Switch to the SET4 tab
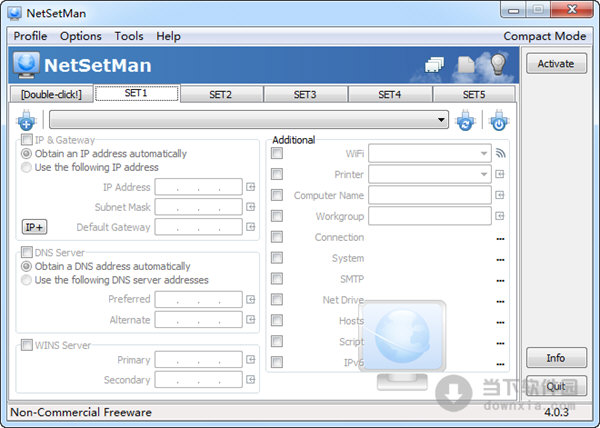 click(x=390, y=94)
